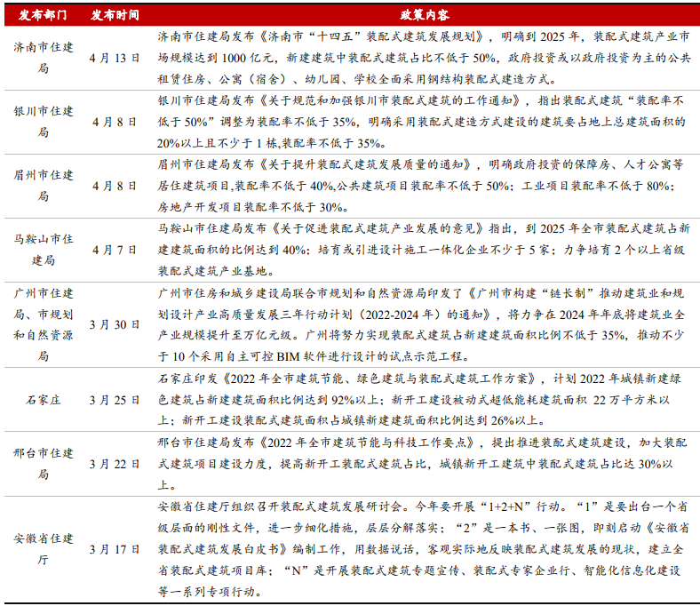Click the 3月17日 date cell

115,548
